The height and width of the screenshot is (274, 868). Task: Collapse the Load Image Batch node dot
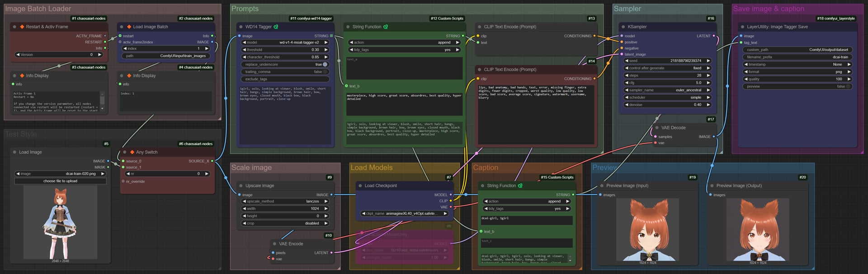(122, 27)
